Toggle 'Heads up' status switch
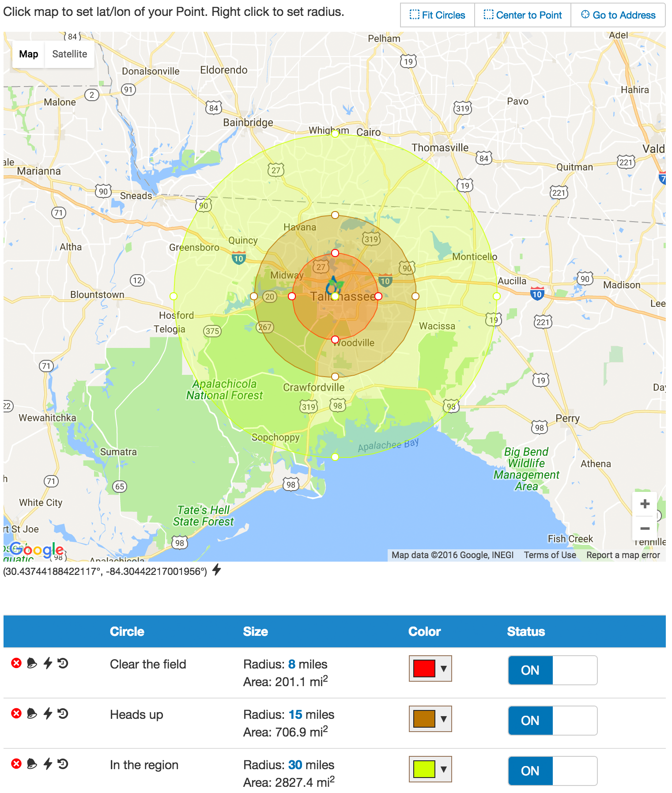The width and height of the screenshot is (672, 793). [553, 721]
